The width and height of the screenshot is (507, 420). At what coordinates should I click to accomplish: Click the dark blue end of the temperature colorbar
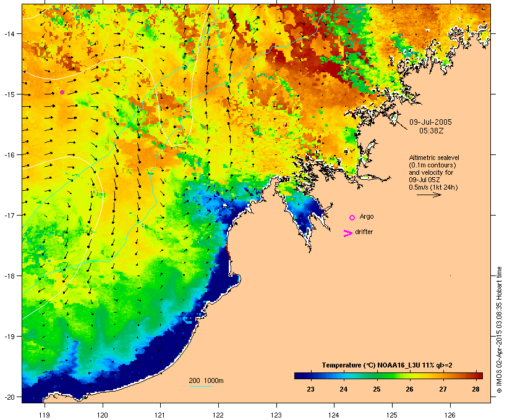299,376
